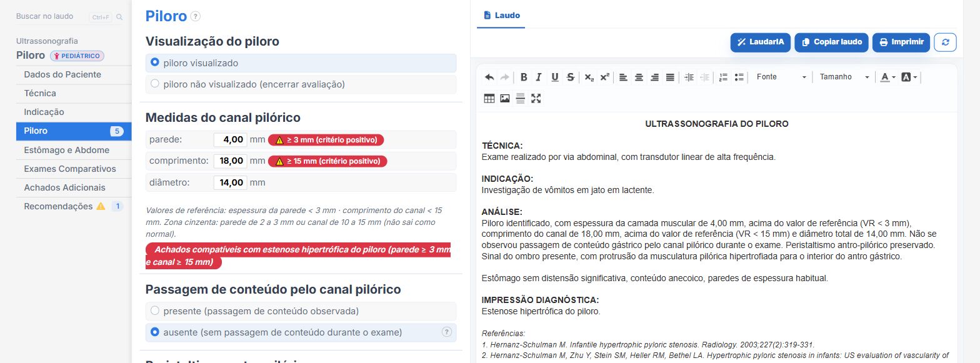
Task: Open Dados do Paciente section
Action: pos(74,74)
